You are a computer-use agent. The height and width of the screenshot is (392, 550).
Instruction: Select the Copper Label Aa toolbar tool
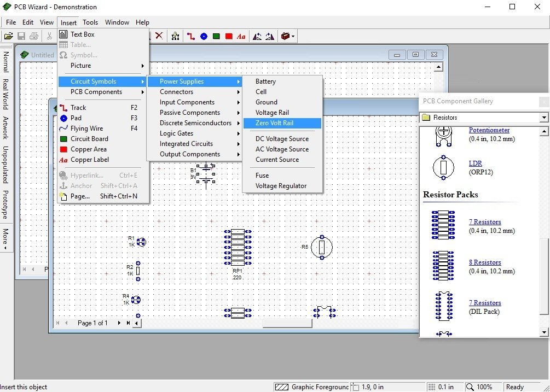(x=241, y=36)
